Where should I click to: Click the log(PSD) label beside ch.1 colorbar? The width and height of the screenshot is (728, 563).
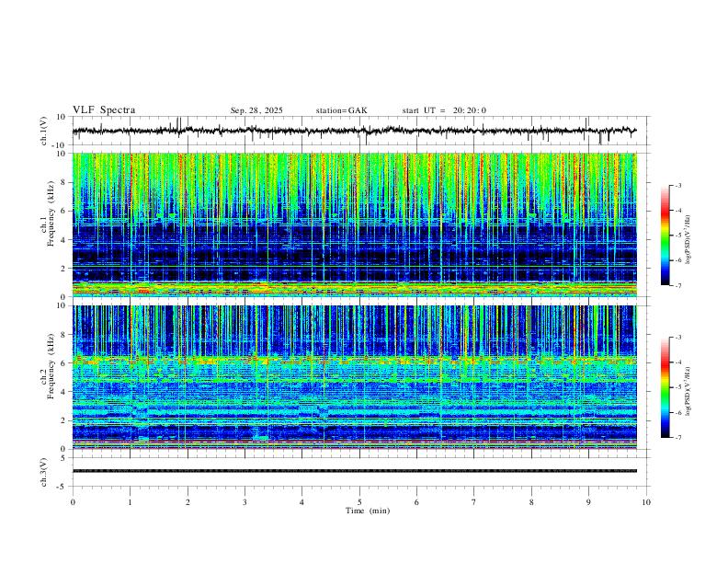(688, 240)
